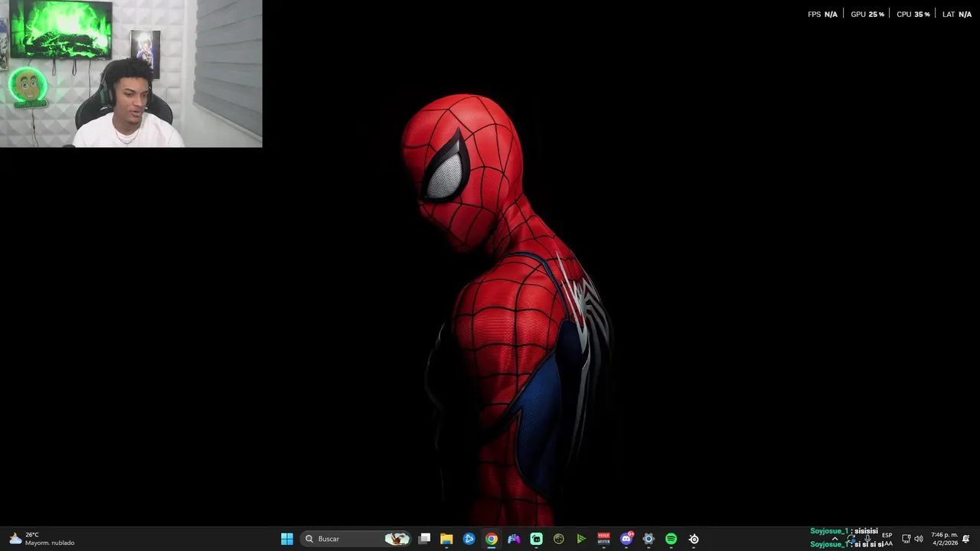Open Voicemeeter from the taskbar
Viewport: 980px width, 551px height.
(x=603, y=539)
